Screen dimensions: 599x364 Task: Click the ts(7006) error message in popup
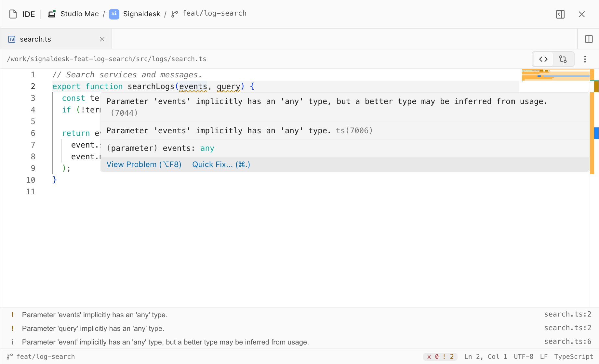click(239, 131)
